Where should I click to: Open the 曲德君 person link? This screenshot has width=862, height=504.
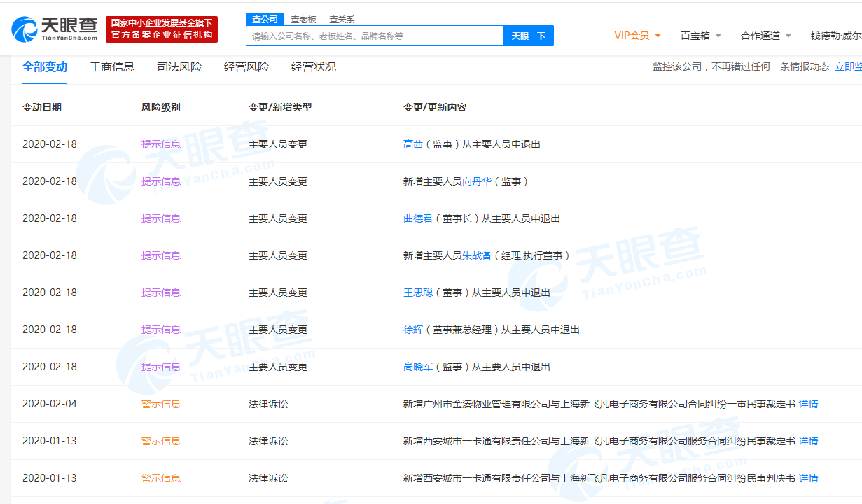(x=418, y=218)
